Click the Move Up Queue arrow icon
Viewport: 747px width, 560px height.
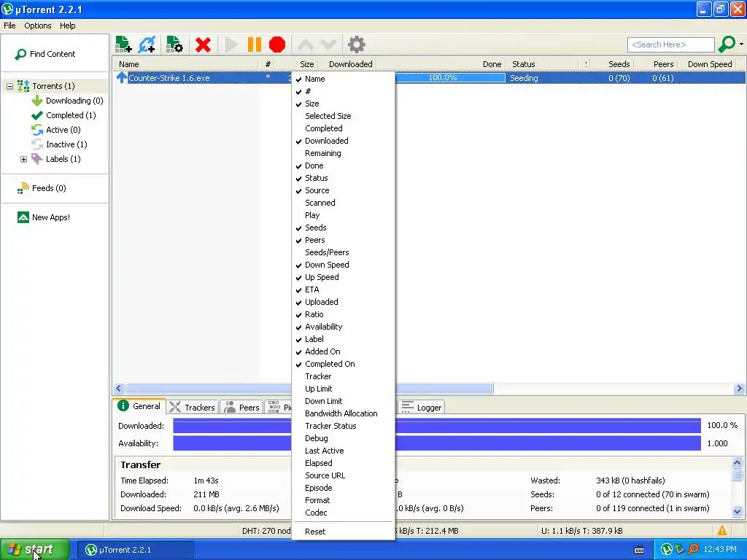(306, 44)
